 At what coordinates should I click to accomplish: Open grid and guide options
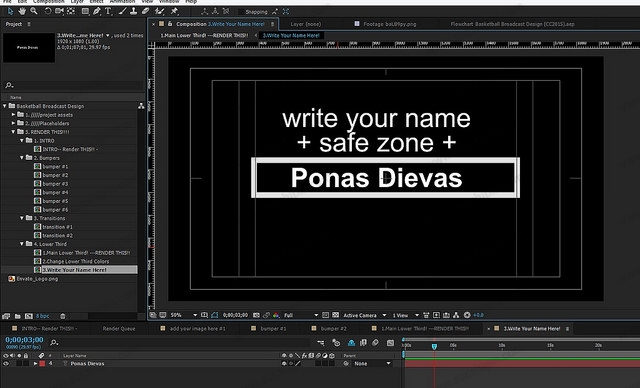pos(204,315)
